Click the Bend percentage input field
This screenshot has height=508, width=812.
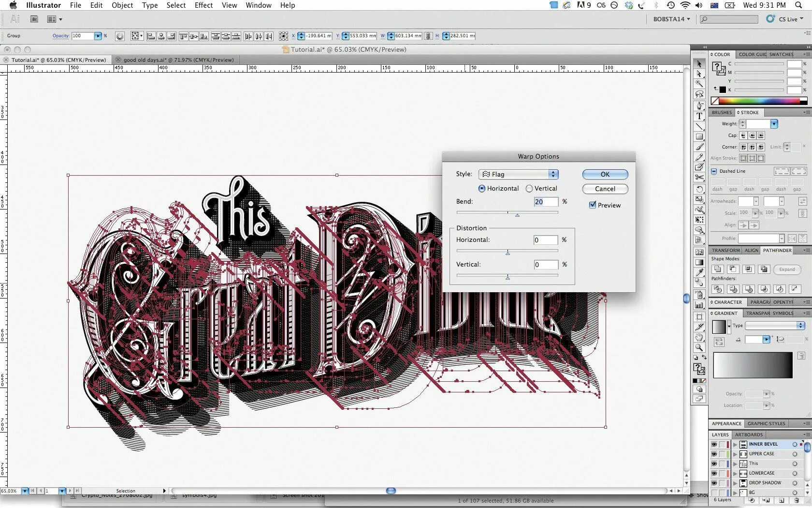point(546,202)
